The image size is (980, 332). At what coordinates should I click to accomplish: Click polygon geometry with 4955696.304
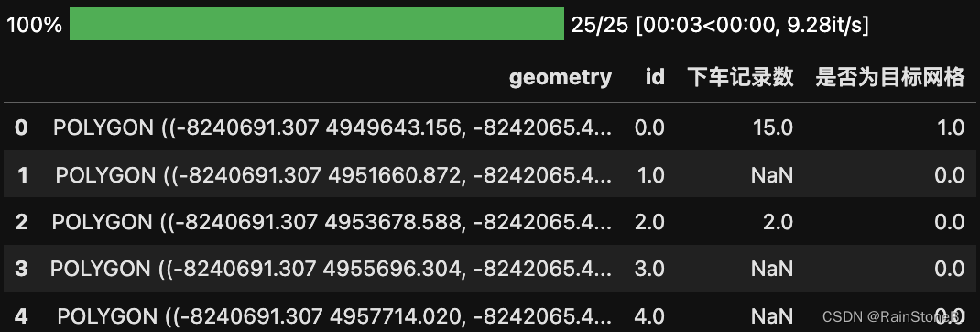click(x=332, y=269)
